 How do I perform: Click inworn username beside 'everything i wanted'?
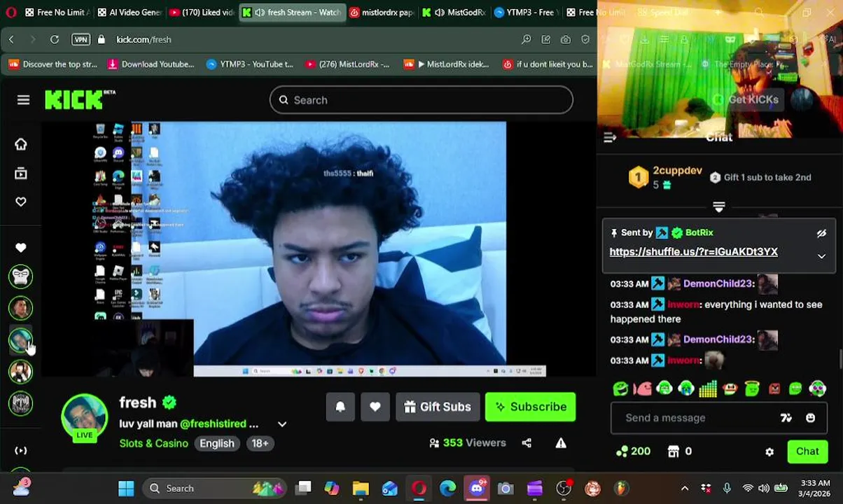click(683, 304)
